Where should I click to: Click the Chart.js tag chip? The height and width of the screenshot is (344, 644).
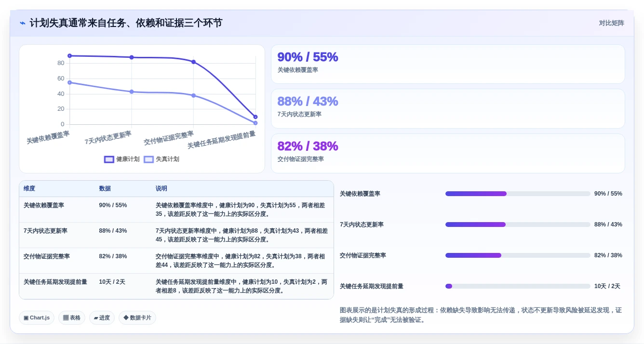point(37,318)
